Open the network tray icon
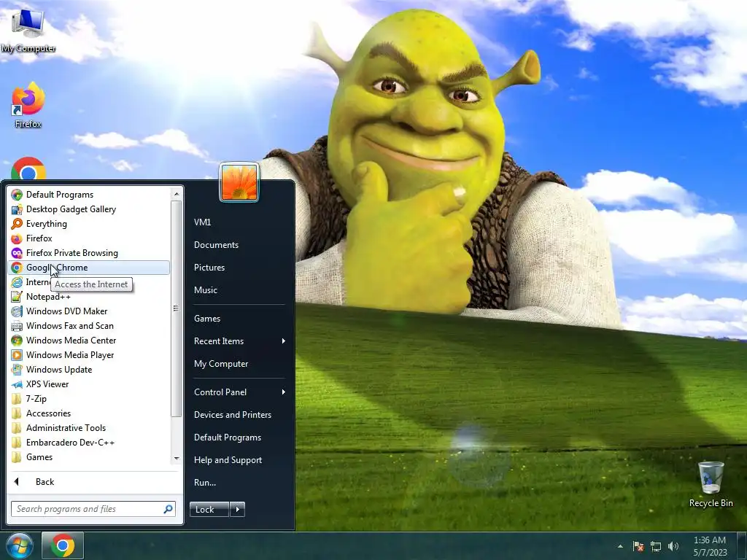 tap(656, 546)
